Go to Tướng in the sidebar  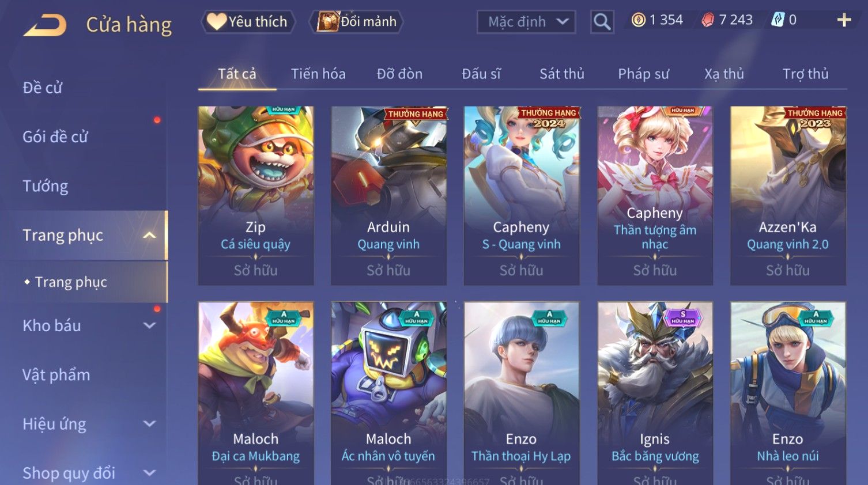(46, 186)
